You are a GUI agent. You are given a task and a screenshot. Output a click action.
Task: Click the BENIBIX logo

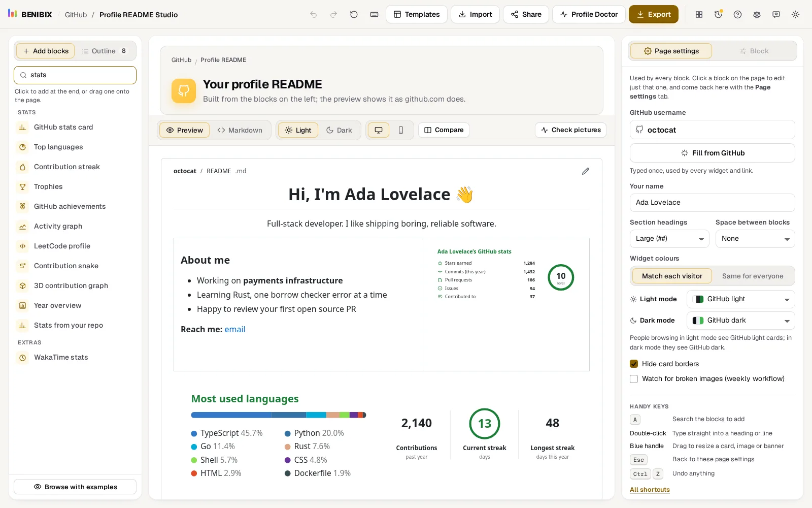[30, 14]
